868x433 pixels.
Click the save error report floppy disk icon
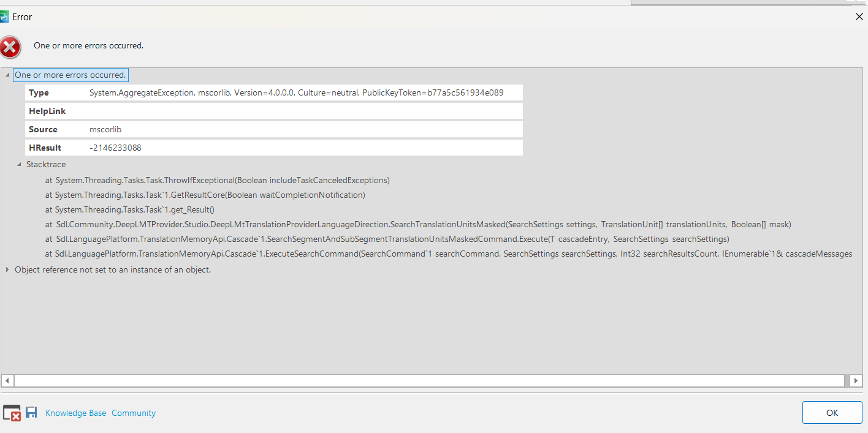pyautogui.click(x=31, y=412)
